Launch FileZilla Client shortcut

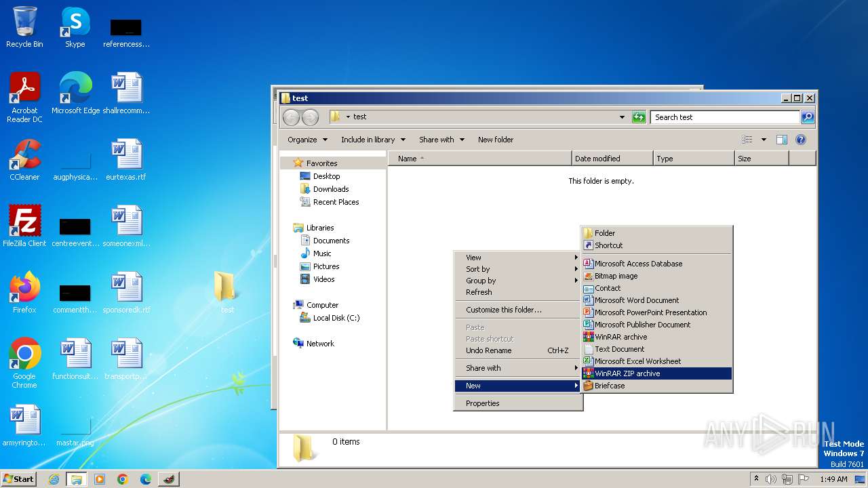click(x=24, y=226)
